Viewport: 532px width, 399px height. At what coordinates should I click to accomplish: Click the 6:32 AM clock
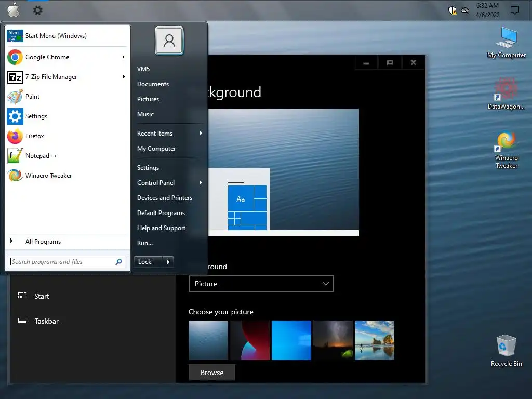pos(487,6)
